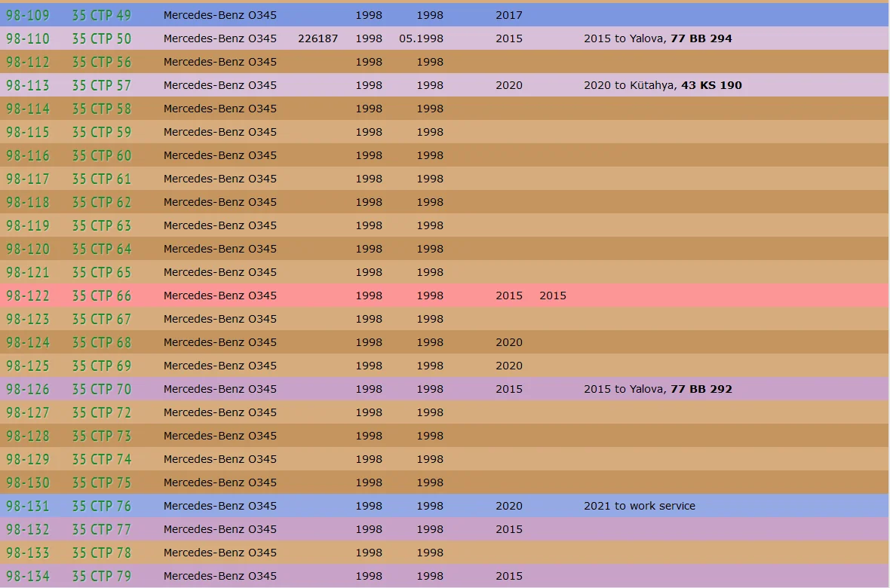Viewport: 890px width, 588px height.
Task: Open fleet number 98-126
Action: click(x=28, y=389)
